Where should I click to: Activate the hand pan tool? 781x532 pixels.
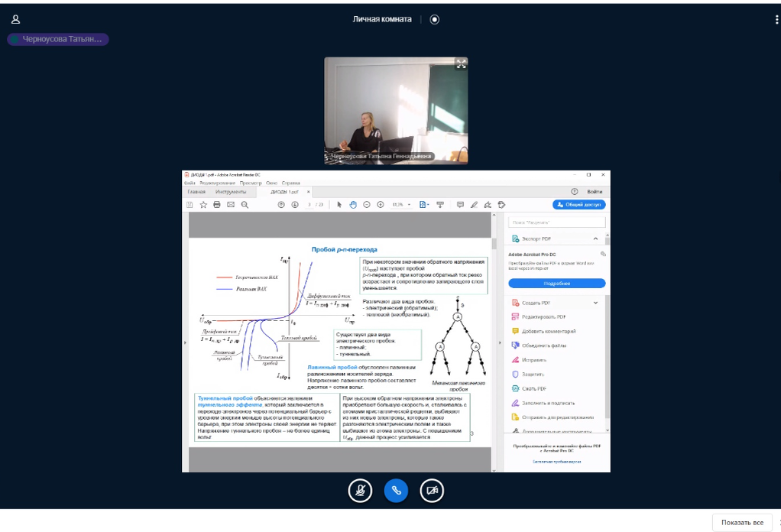[353, 205]
